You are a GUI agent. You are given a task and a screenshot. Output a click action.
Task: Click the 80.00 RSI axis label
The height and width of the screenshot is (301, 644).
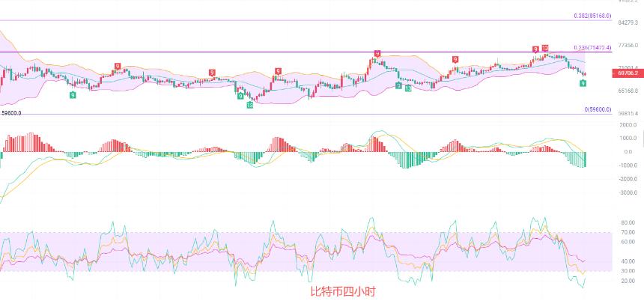[628, 222]
